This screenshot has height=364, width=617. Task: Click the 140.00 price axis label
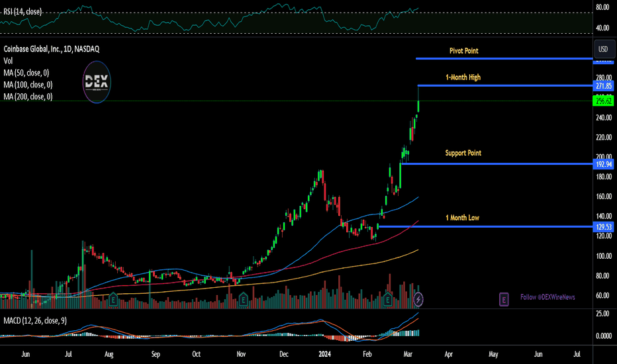pyautogui.click(x=604, y=216)
